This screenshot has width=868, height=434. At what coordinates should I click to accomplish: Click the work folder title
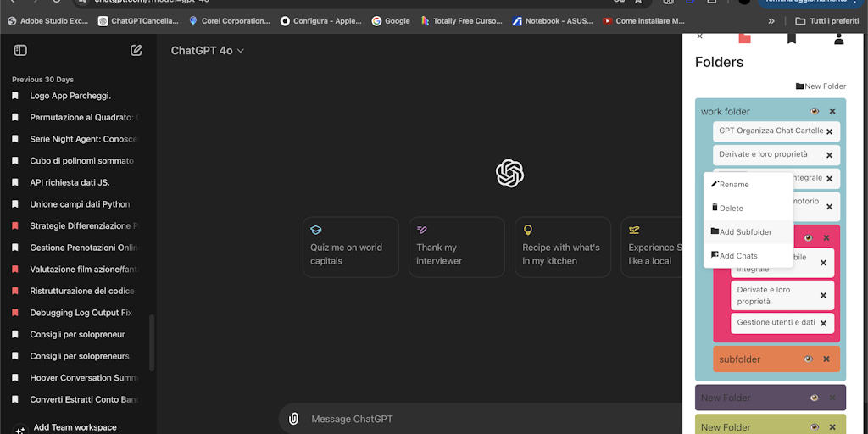click(x=726, y=111)
